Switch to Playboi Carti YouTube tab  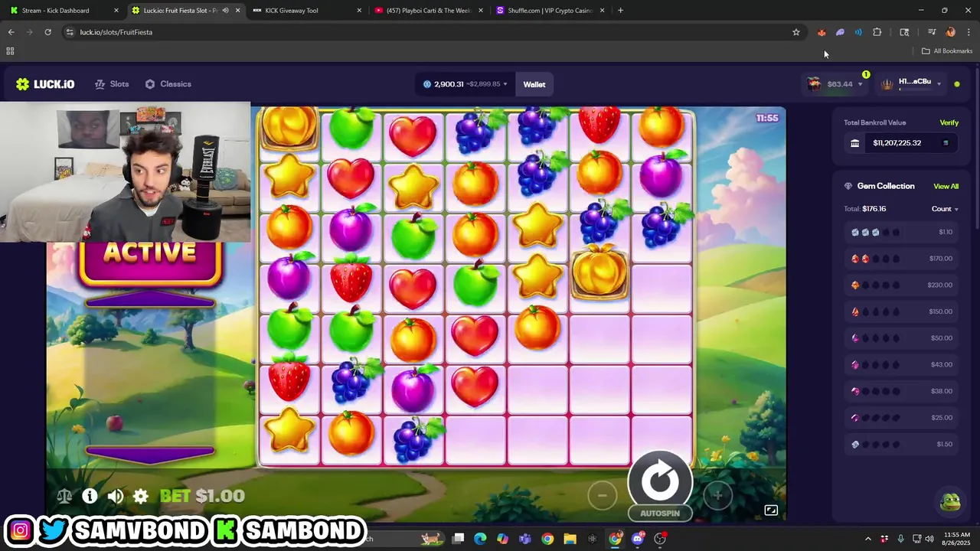pos(429,11)
